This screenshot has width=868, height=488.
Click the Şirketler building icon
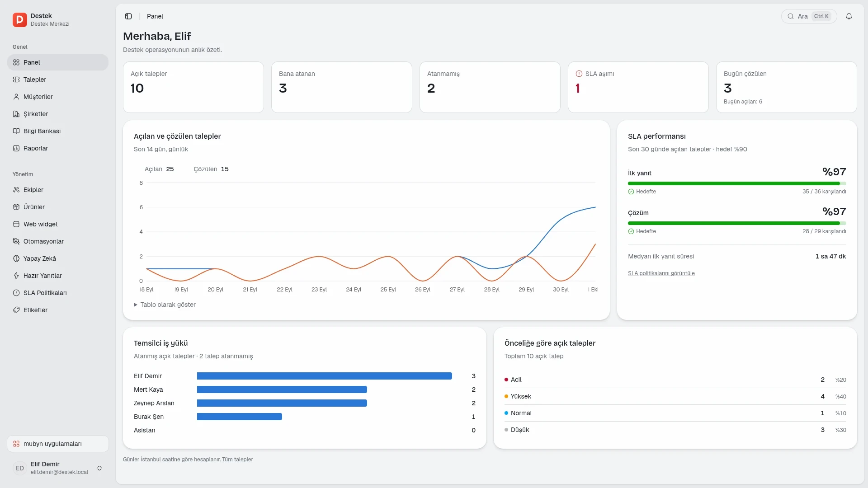[x=16, y=114]
